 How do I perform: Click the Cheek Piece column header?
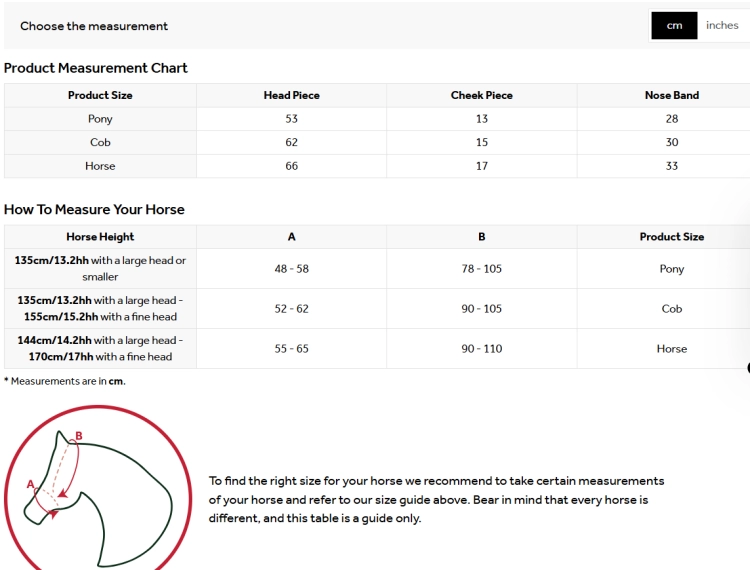pos(482,95)
